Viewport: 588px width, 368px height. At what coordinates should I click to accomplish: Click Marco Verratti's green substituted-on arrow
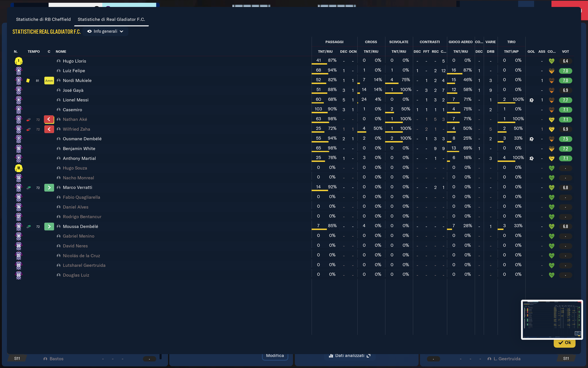(49, 188)
